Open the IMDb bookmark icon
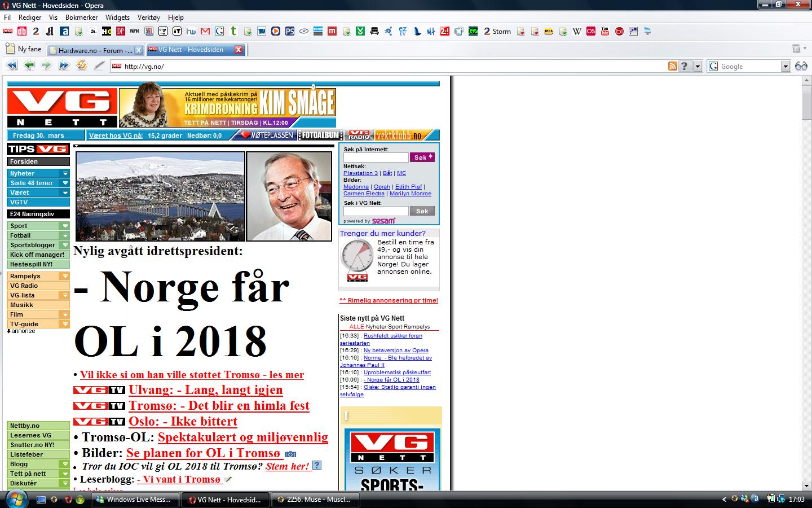The image size is (812, 508). [x=549, y=31]
